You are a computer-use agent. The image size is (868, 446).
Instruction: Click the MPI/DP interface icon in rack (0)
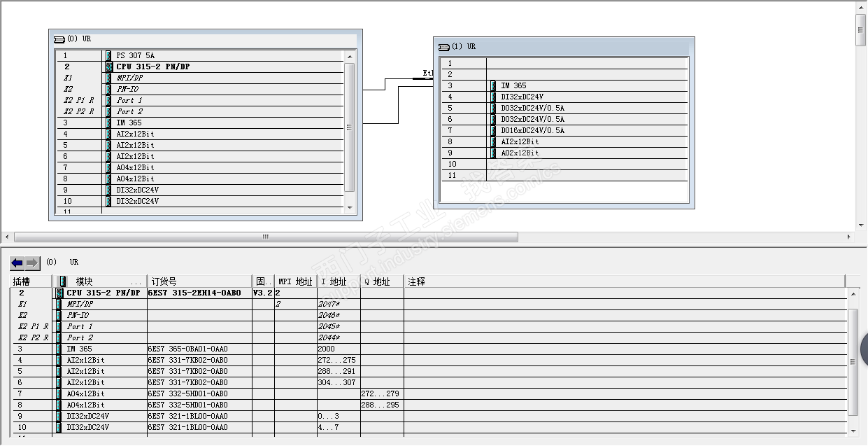pos(109,78)
